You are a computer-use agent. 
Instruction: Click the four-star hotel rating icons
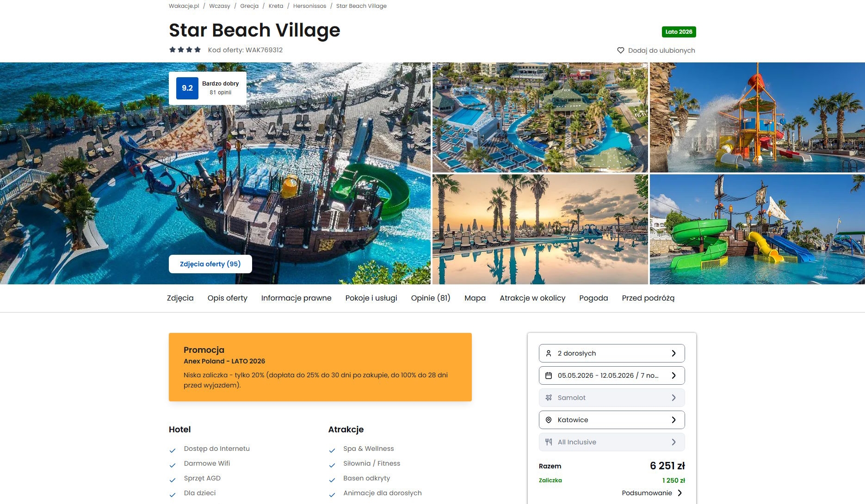185,50
